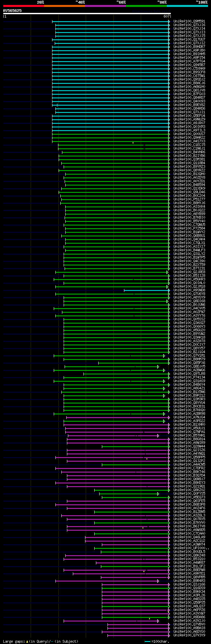This screenshot has height=644, width=211.
Task: Click the arrowhead ending the UniRef100_B4B6Y4 alignment
Action: pos(169,385)
